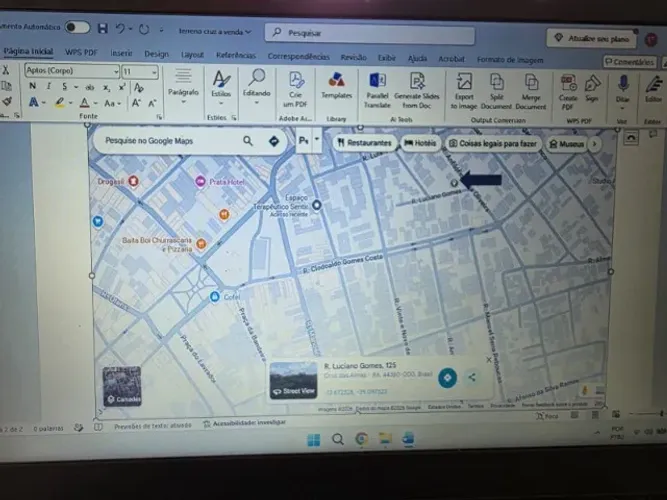Viewport: 667px width, 500px height.
Task: Click the Pesquisar search box
Action: (369, 33)
